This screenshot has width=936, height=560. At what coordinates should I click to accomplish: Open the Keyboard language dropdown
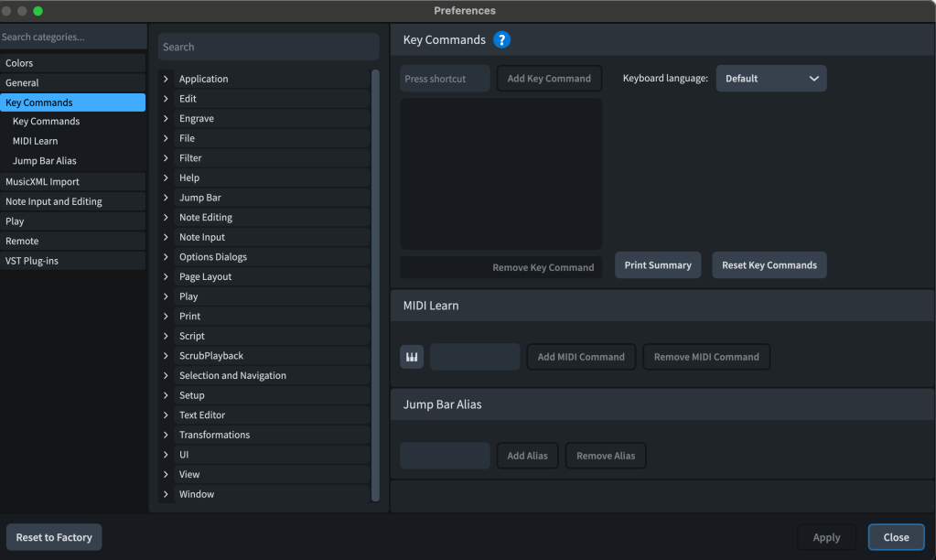point(770,78)
